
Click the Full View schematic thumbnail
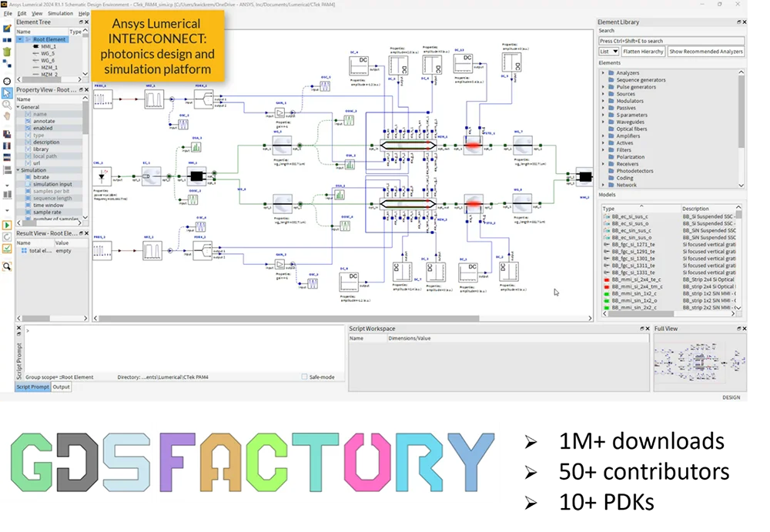(699, 362)
